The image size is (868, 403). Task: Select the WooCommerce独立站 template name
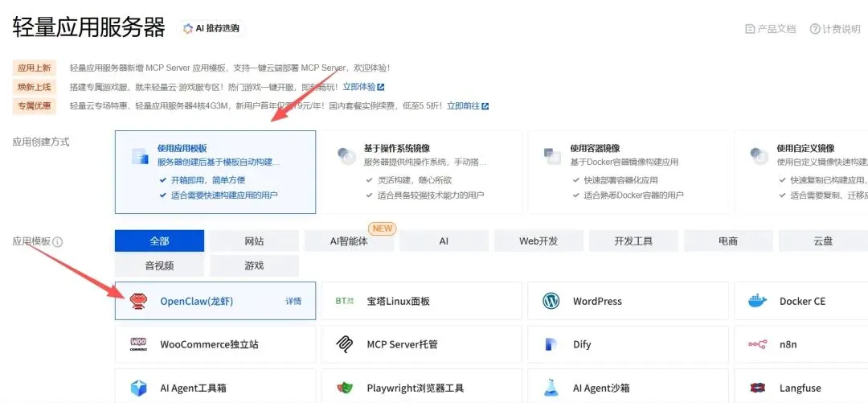tap(209, 345)
